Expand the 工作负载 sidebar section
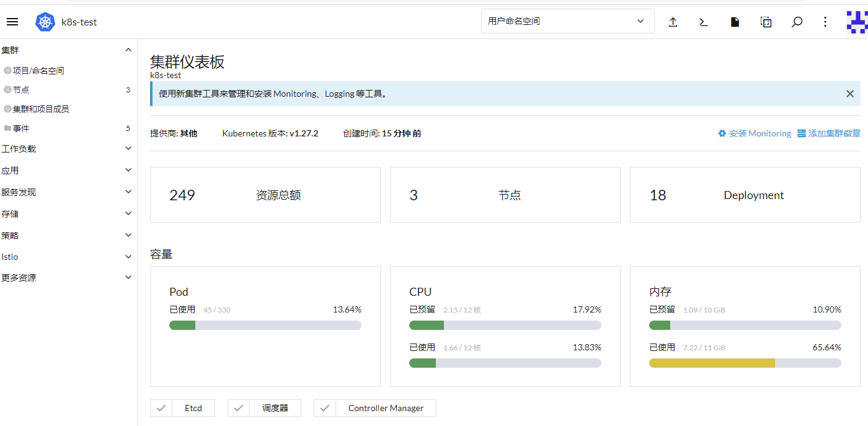The height and width of the screenshot is (426, 868). coord(128,149)
